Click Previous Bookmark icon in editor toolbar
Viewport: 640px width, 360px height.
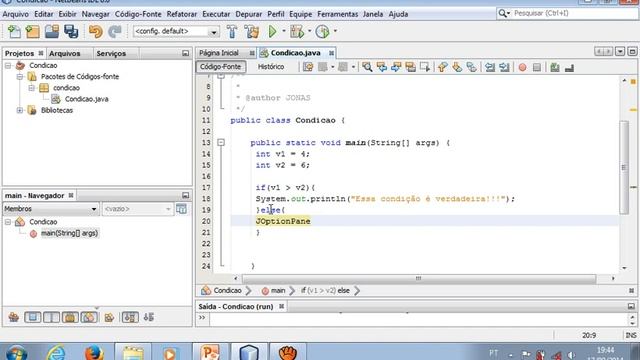point(442,67)
